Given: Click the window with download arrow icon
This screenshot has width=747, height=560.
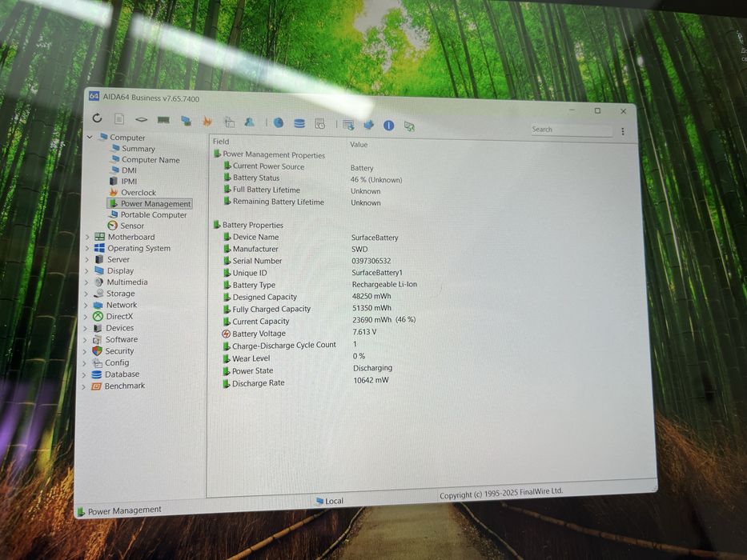Looking at the screenshot, I should pyautogui.click(x=348, y=126).
